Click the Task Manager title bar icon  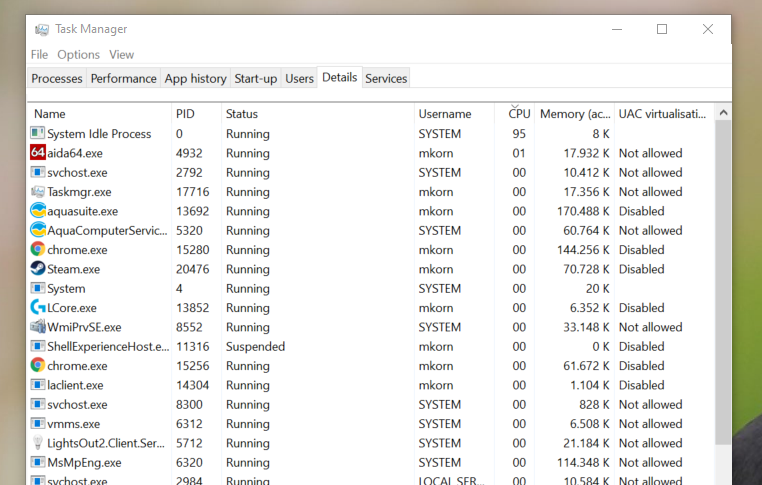click(x=42, y=30)
